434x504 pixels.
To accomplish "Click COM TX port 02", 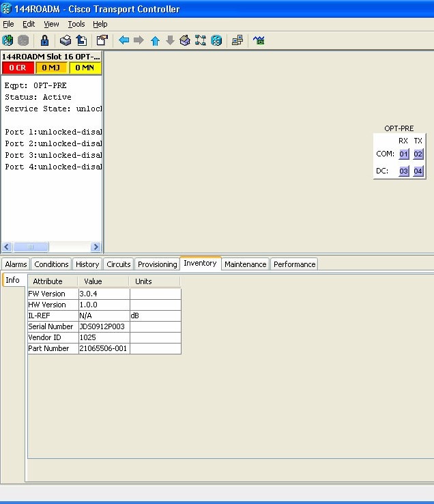I will click(x=418, y=154).
